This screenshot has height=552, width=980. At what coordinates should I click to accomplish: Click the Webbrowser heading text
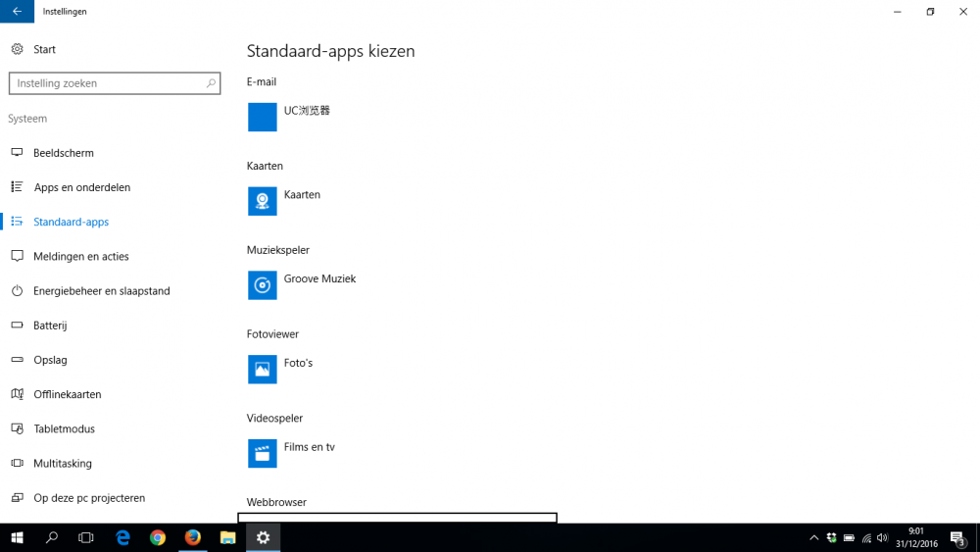[x=276, y=502]
